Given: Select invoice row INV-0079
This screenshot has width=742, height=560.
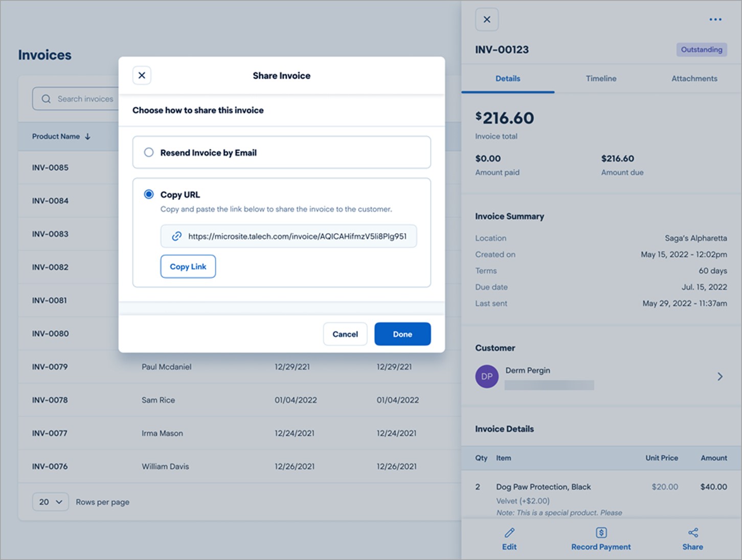Looking at the screenshot, I should point(239,367).
